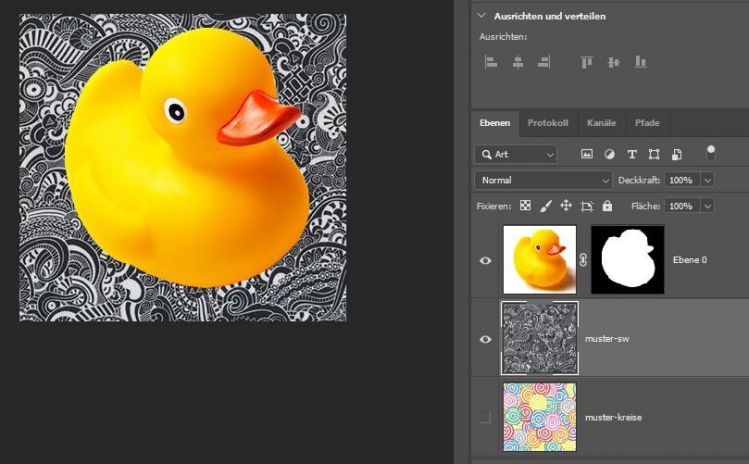Align right edges icon
Screen dimensions: 749x464
click(544, 62)
